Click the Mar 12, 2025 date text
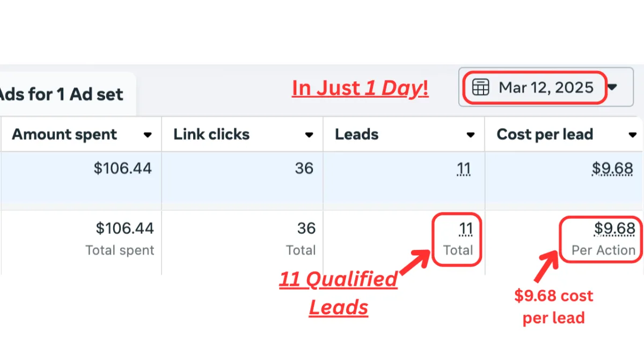The image size is (644, 362). [546, 87]
